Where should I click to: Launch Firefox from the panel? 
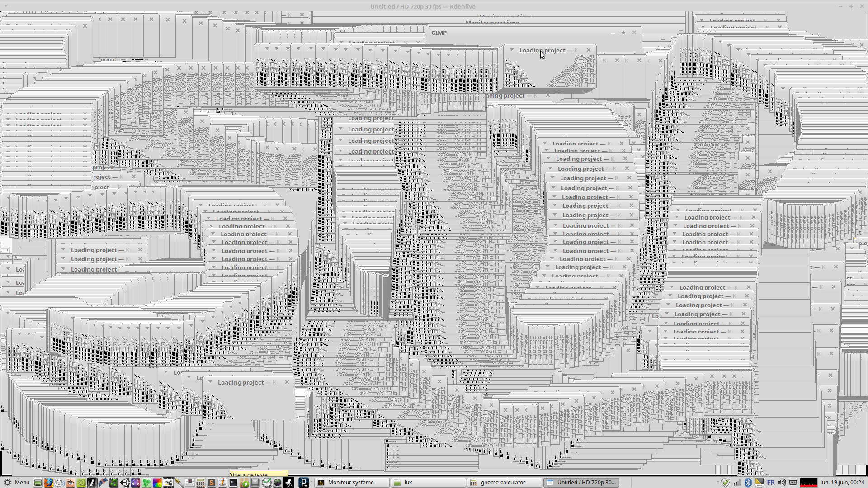(48, 483)
